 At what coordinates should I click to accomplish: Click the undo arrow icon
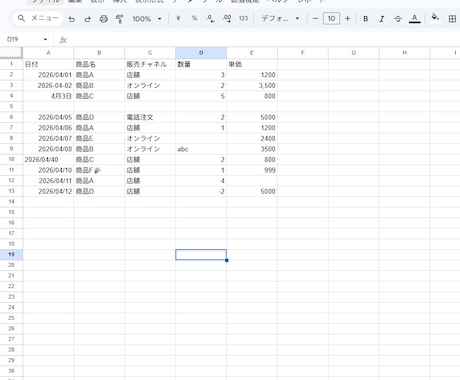(x=71, y=19)
